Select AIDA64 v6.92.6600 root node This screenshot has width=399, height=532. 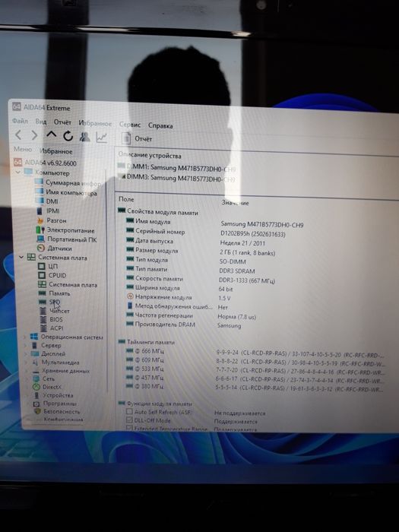(45, 163)
